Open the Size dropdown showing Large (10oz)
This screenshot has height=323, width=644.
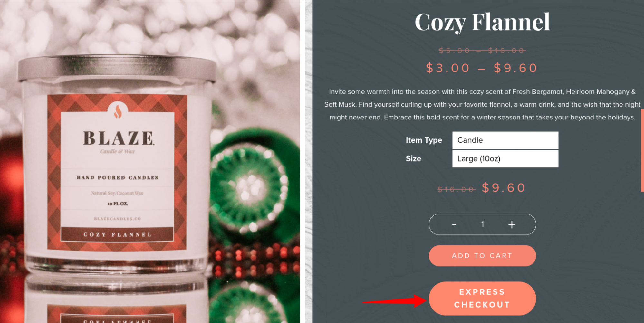pos(505,159)
